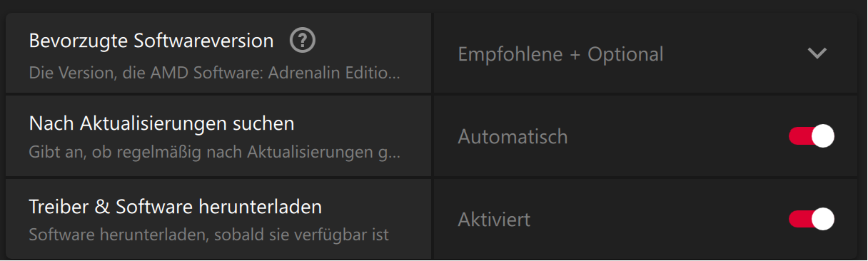Open help for Bevorzugte Softwareversion question mark
Screen dimensions: 868x261
[302, 41]
